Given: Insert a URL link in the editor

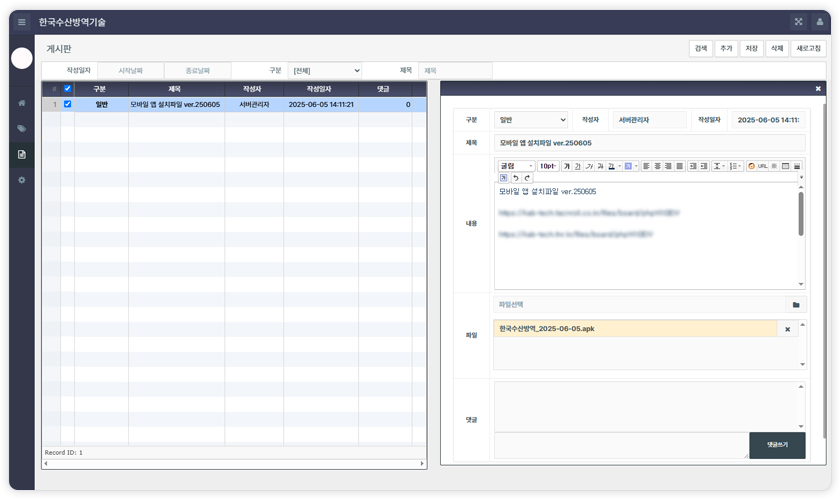Looking at the screenshot, I should click(x=762, y=166).
